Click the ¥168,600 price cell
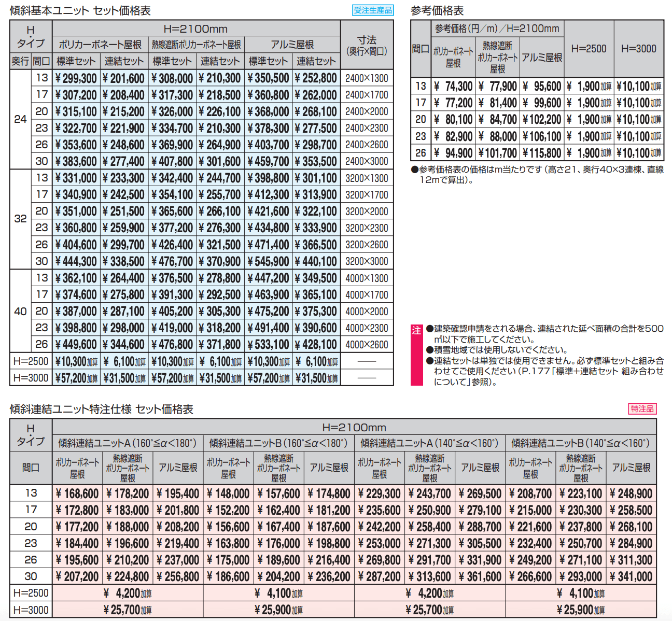Screen dimensions: 672x621 [77, 493]
